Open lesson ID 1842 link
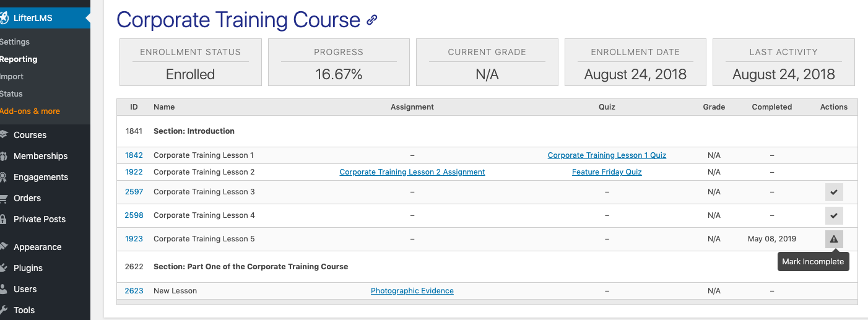 tap(134, 155)
